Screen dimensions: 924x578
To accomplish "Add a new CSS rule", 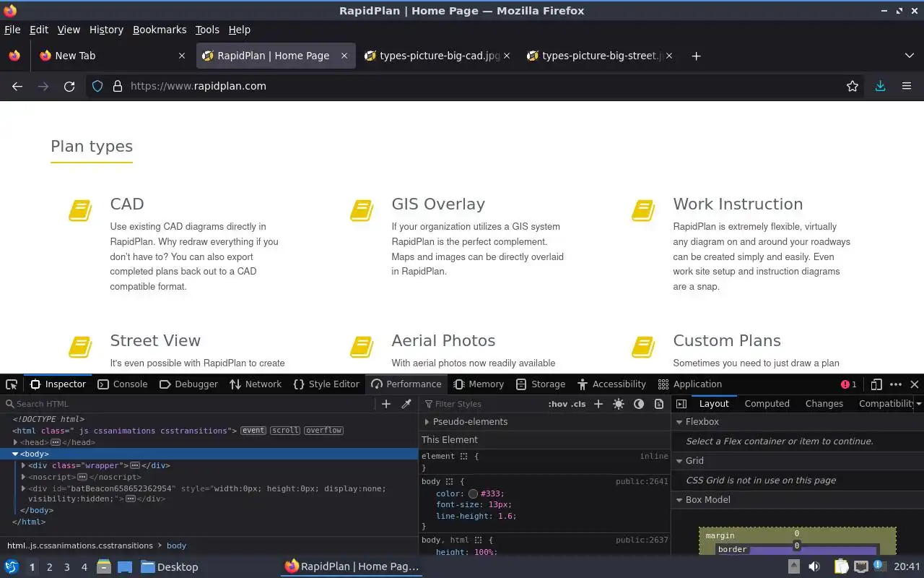I will tap(598, 404).
